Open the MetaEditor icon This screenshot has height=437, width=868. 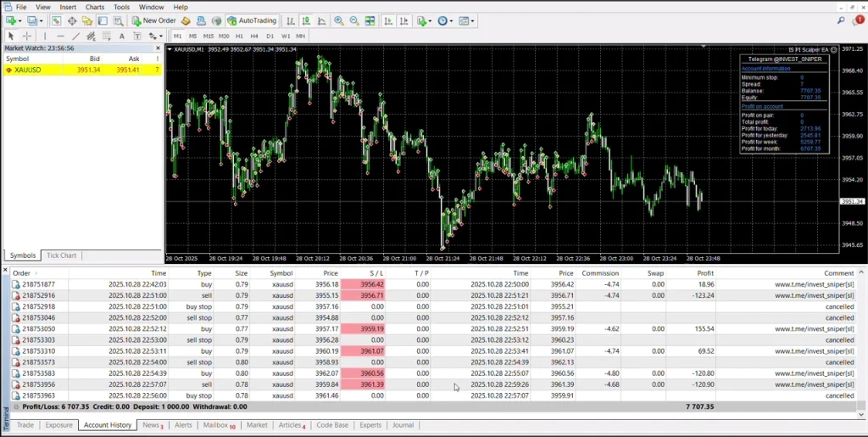pyautogui.click(x=186, y=20)
